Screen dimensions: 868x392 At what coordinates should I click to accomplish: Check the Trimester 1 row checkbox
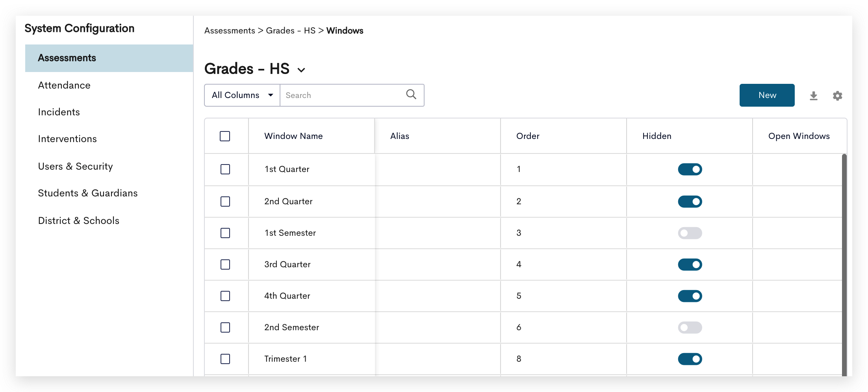pos(225,359)
